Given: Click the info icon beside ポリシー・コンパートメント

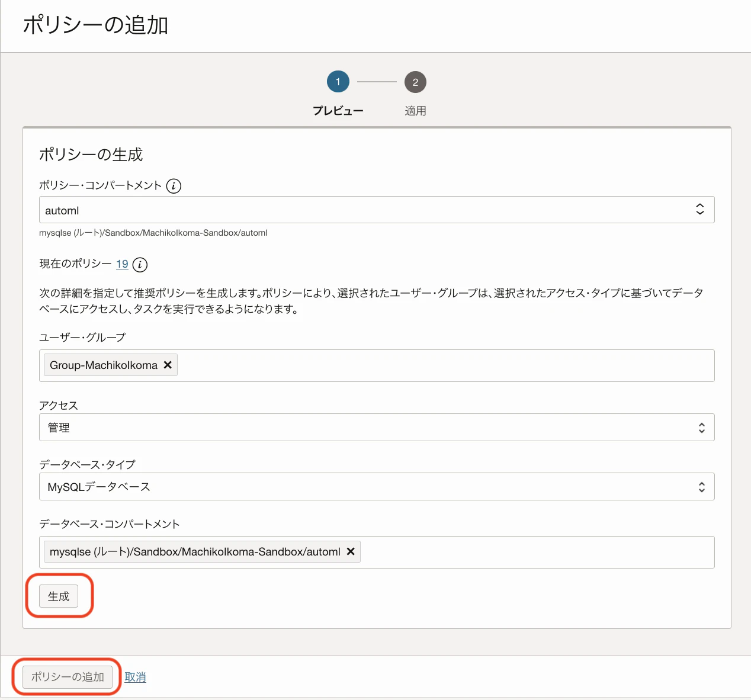Looking at the screenshot, I should pos(174,186).
